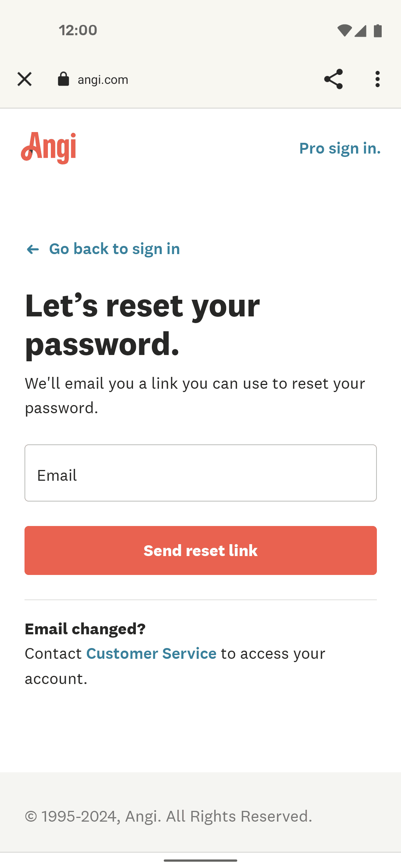This screenshot has height=868, width=401.
Task: Tap the bottom navigation gesture handle
Action: (200, 860)
